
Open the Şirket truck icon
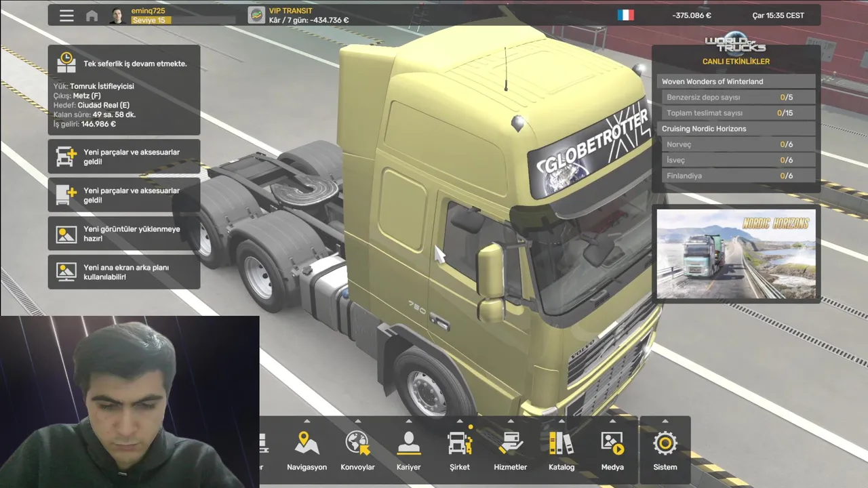pos(460,443)
